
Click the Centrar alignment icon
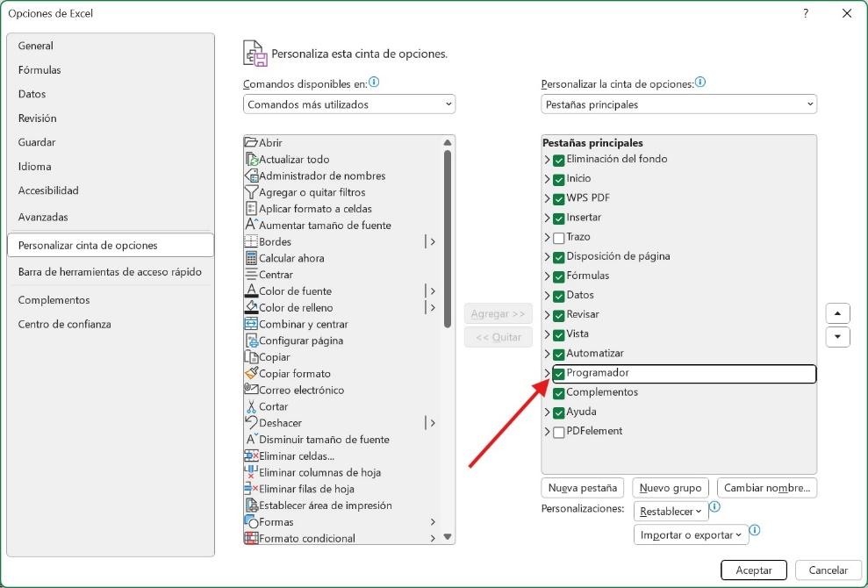pyautogui.click(x=251, y=275)
